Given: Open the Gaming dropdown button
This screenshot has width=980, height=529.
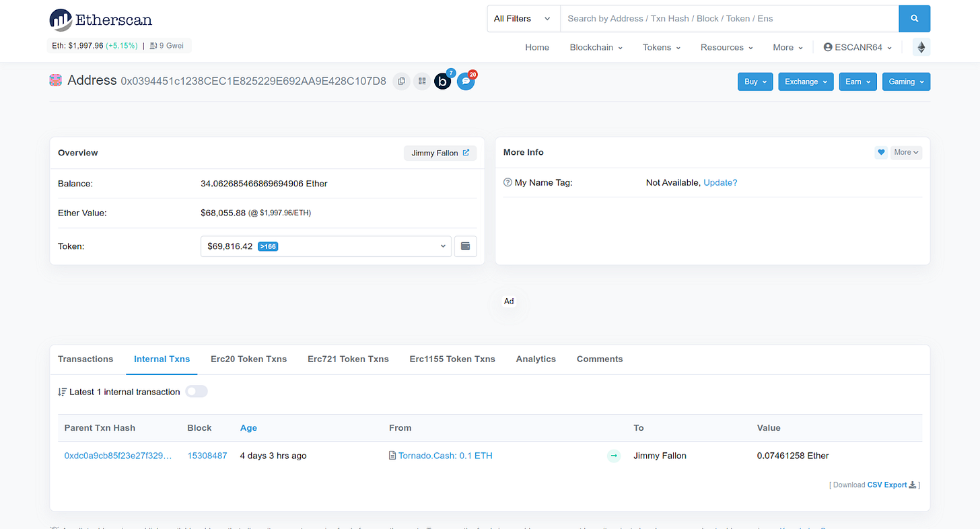Looking at the screenshot, I should click(906, 81).
